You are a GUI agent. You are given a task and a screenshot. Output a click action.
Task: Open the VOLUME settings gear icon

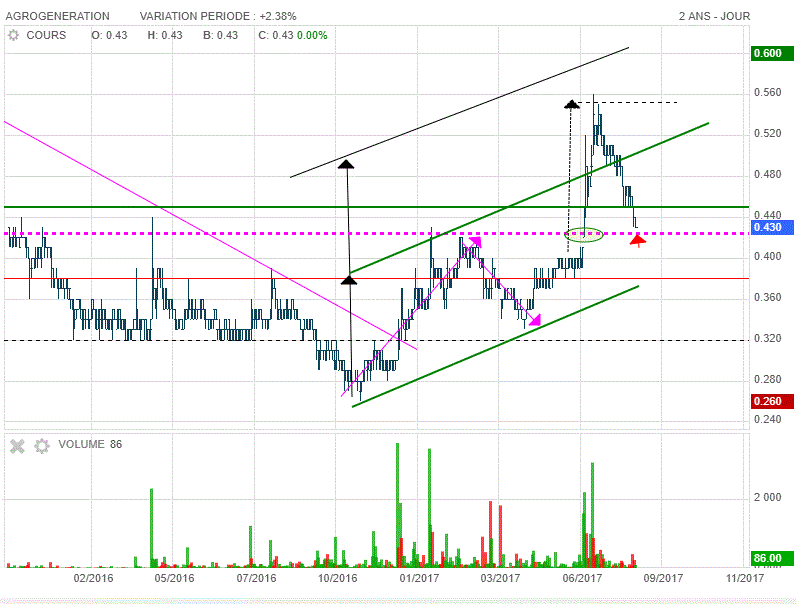pyautogui.click(x=42, y=446)
